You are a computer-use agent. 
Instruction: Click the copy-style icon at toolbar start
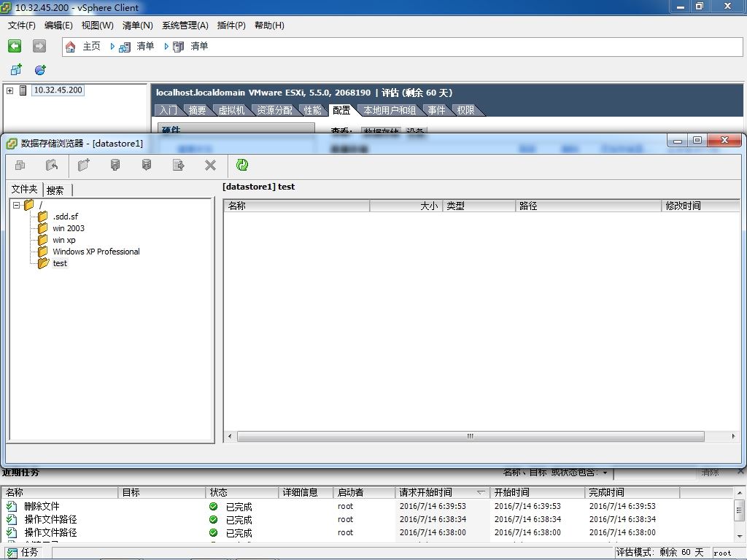[20, 166]
